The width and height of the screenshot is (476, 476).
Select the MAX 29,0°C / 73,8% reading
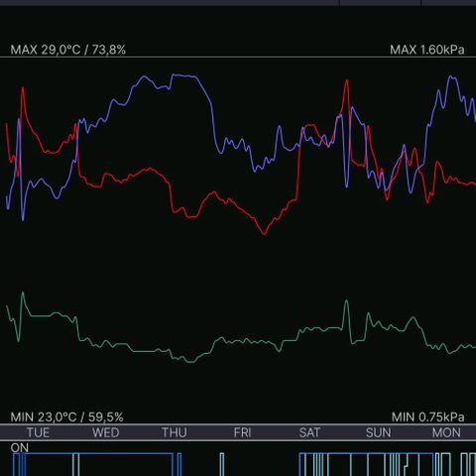[68, 50]
